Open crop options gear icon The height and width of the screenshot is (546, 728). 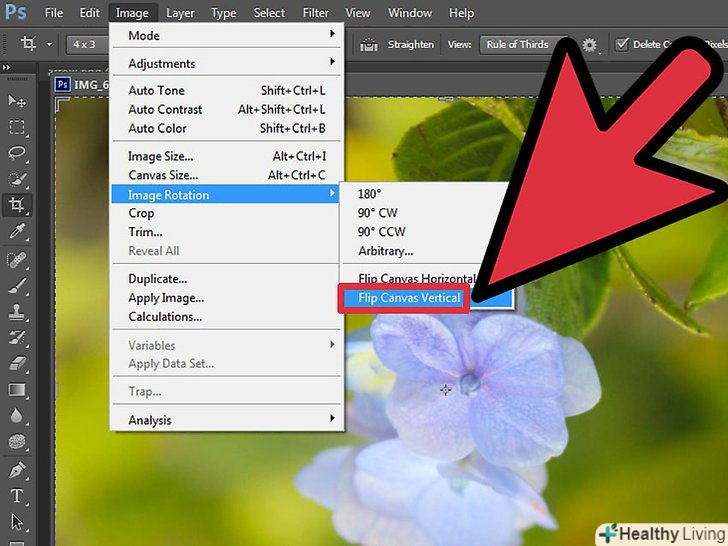[590, 45]
